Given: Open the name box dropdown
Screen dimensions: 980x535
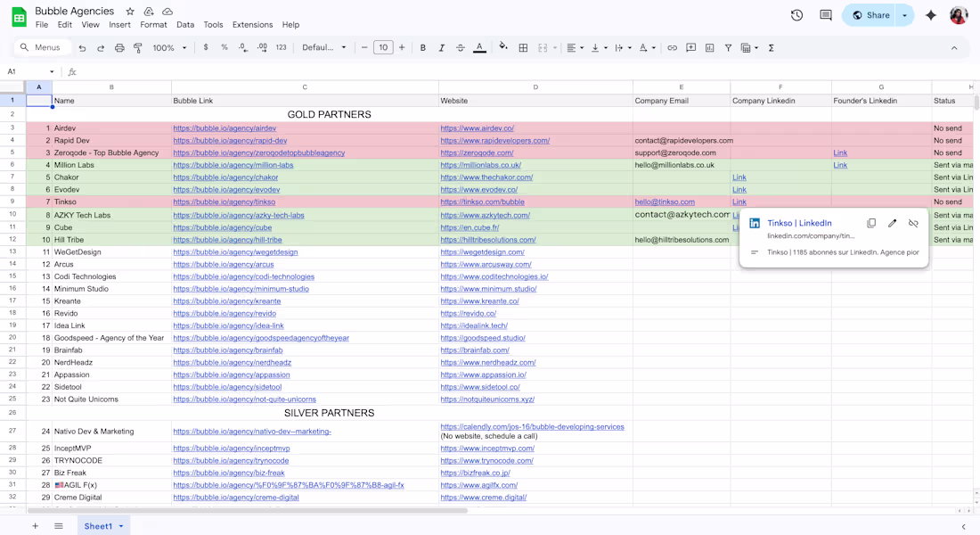Looking at the screenshot, I should [52, 71].
